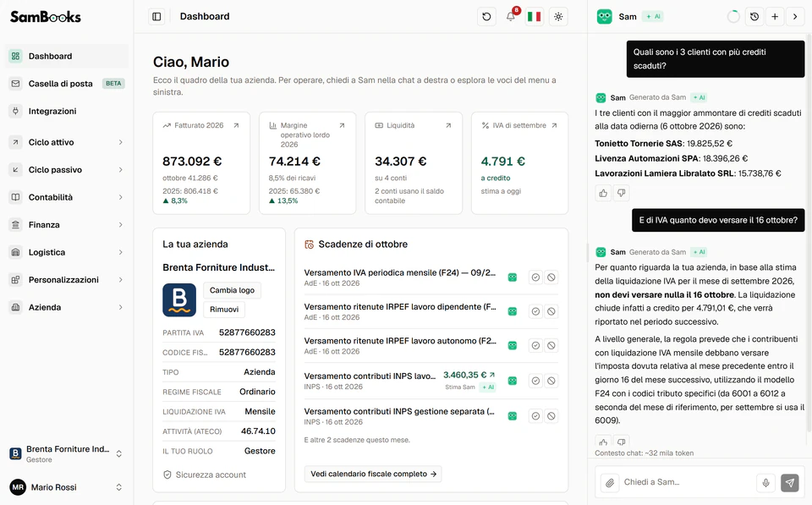The height and width of the screenshot is (505, 812).
Task: Go to Dashboard in sidebar
Action: [67, 56]
